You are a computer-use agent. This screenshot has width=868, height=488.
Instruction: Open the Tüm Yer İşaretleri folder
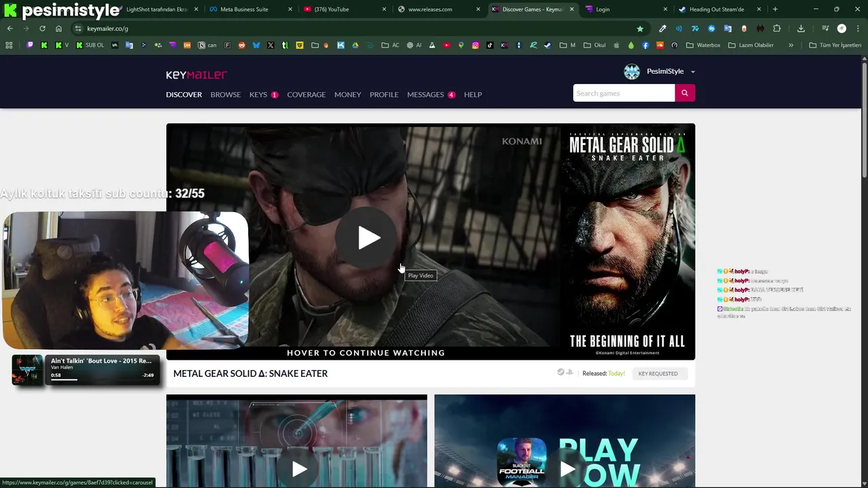pyautogui.click(x=835, y=45)
